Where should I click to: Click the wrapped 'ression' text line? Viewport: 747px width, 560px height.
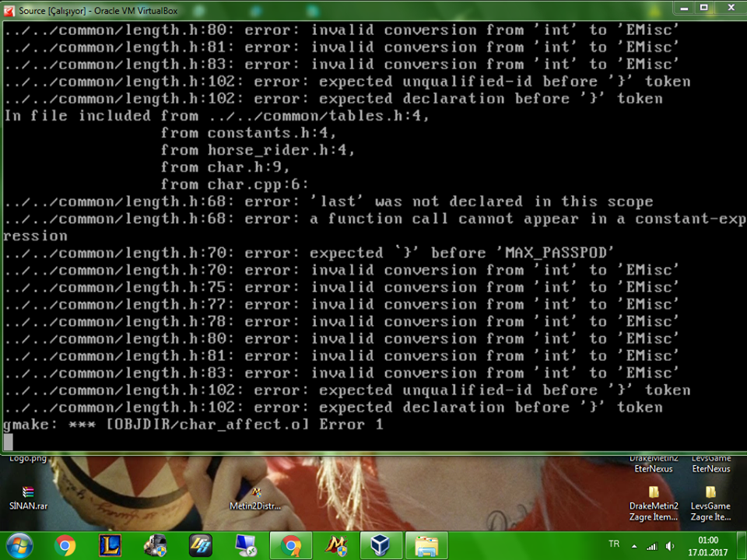(35, 236)
